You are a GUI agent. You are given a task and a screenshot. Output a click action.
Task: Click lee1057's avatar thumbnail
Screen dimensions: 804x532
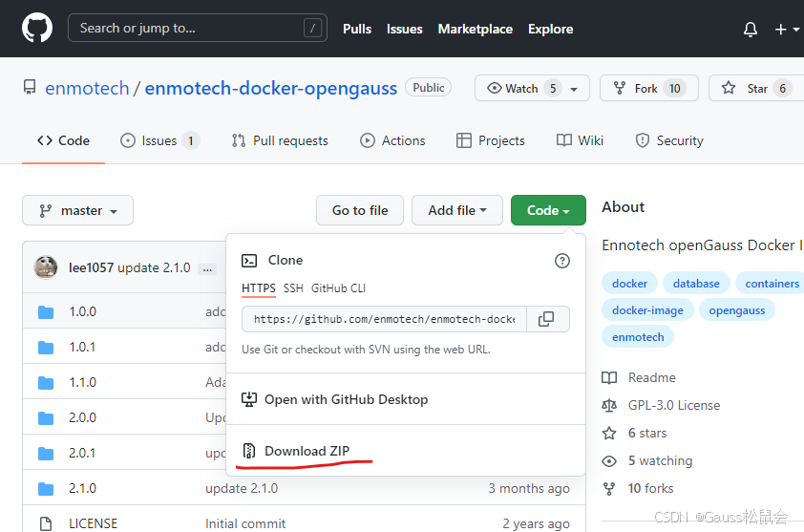coord(46,267)
